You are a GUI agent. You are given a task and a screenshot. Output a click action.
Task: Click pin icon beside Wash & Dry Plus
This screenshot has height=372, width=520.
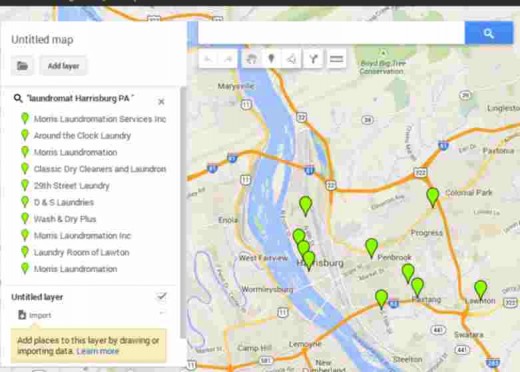click(25, 218)
